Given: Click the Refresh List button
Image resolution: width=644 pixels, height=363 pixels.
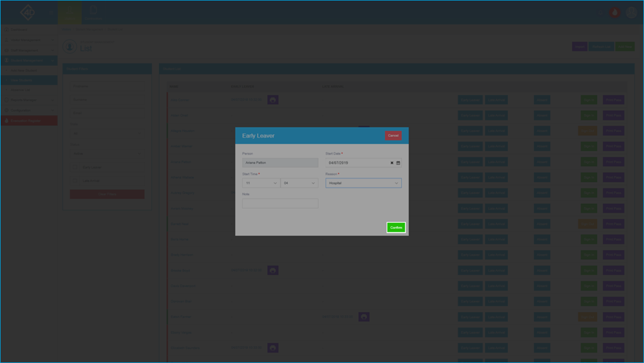Looking at the screenshot, I should (601, 47).
